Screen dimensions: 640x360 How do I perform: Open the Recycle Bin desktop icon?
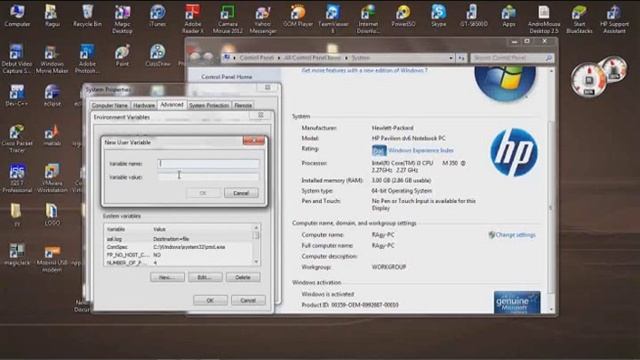(87, 16)
